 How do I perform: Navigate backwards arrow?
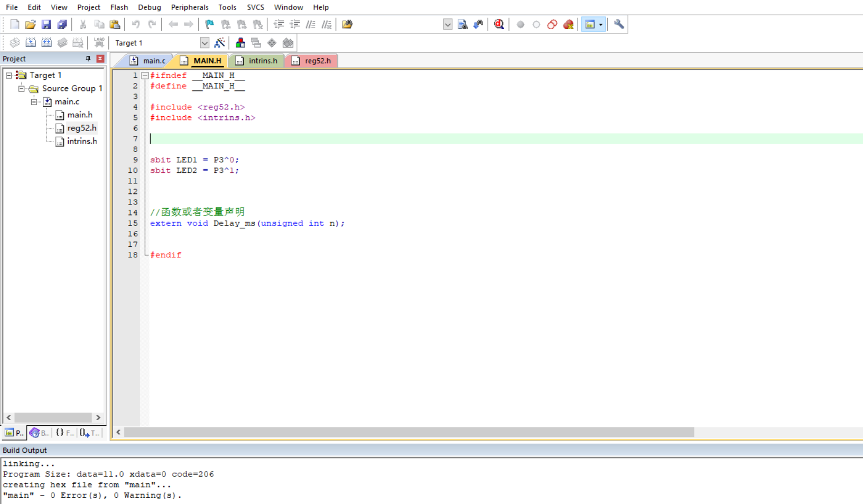(x=173, y=24)
